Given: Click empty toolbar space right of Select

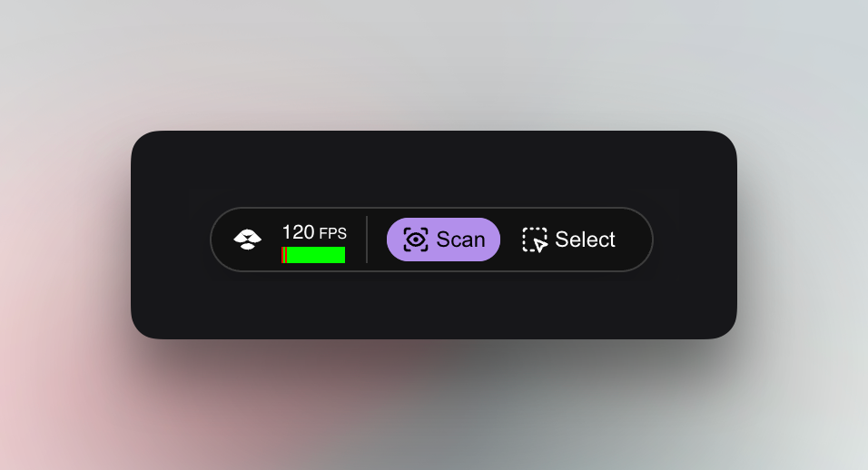Looking at the screenshot, I should pyautogui.click(x=636, y=240).
